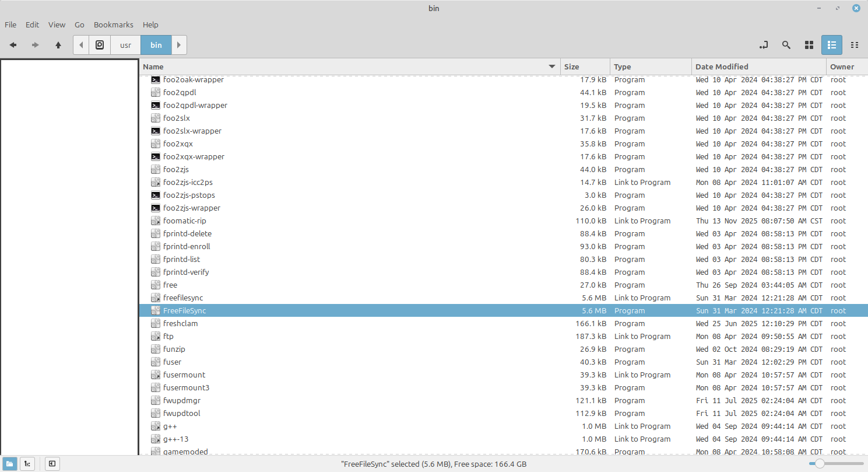The image size is (868, 472).
Task: Click the foo2qpdl-wrapper script icon
Action: [x=156, y=105]
